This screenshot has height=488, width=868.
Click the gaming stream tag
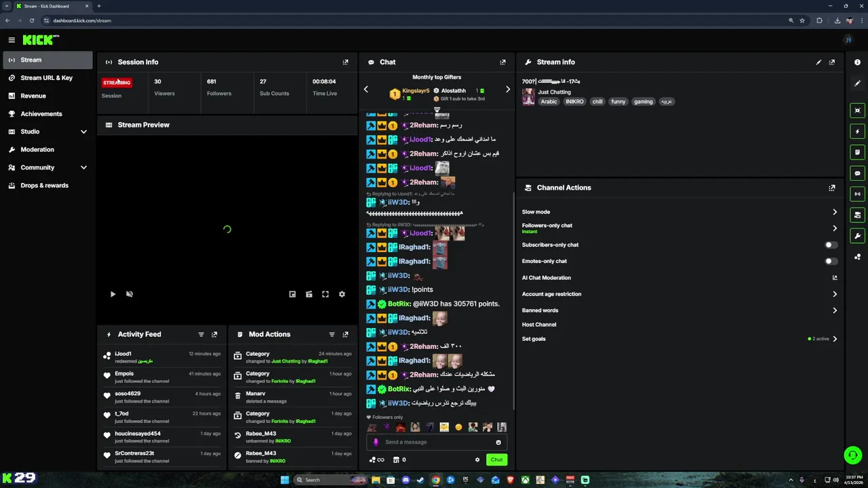point(643,102)
